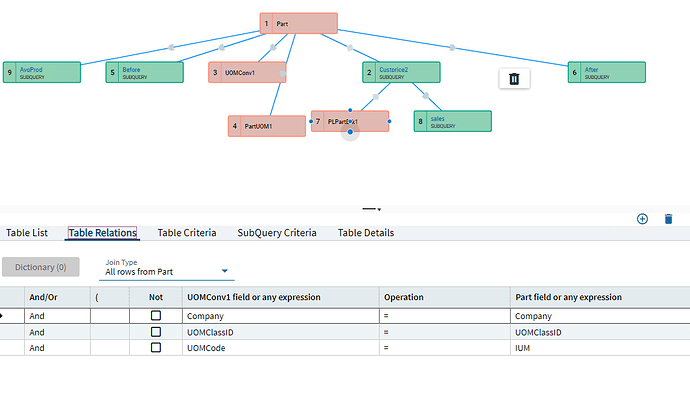690x397 pixels.
Task: Click the UOMConv1 field cell showing Company
Action: point(281,316)
